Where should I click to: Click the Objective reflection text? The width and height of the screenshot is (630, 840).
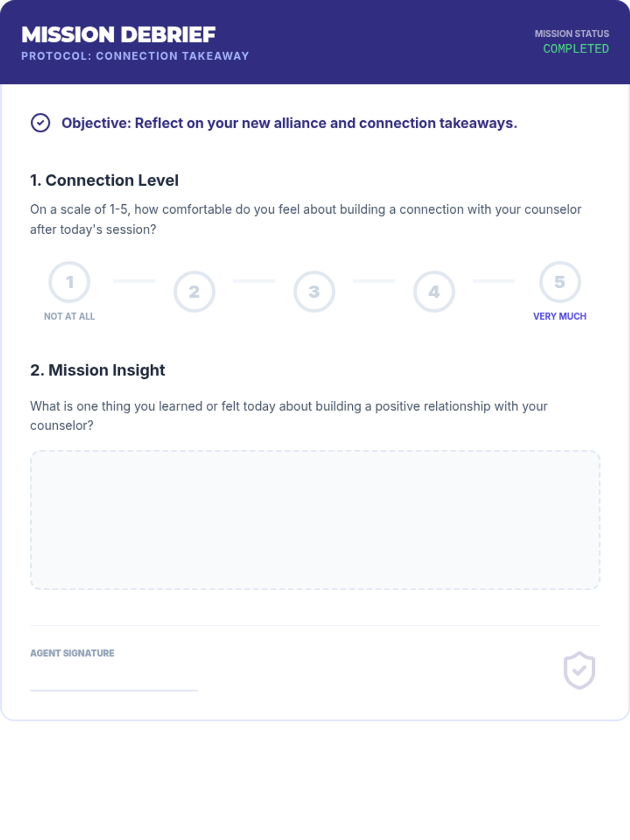pos(289,123)
